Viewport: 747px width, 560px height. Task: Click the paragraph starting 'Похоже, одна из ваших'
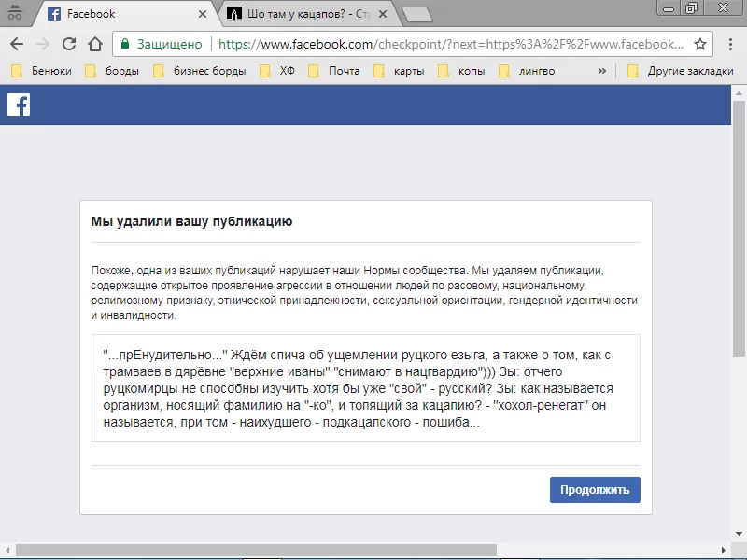coord(364,293)
